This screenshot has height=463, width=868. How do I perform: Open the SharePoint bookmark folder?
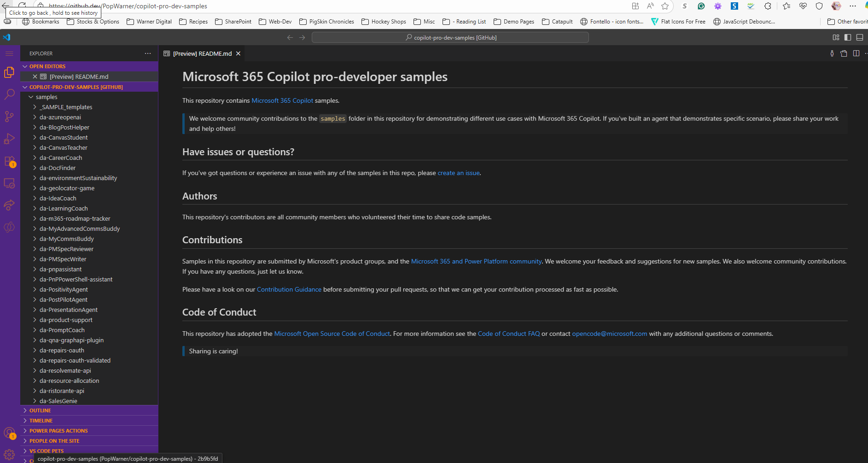tap(233, 22)
